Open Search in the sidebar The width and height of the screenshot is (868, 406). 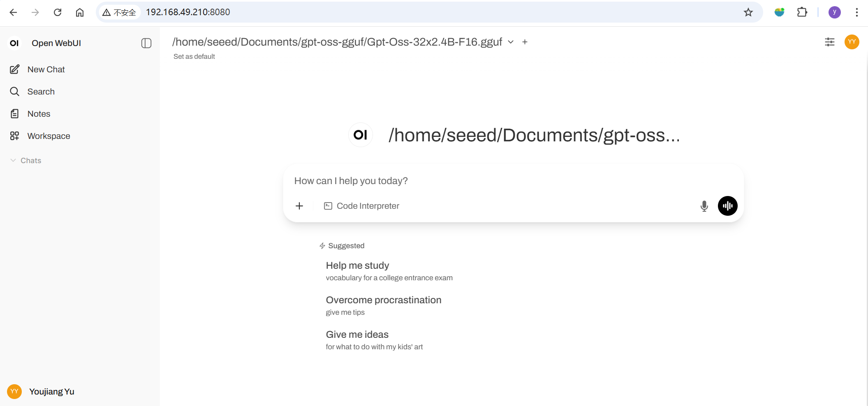pos(41,92)
